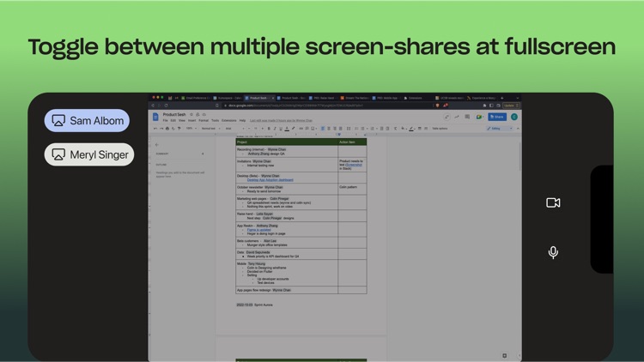Print the document
Viewport: 644px width, 362px height.
pos(167,129)
